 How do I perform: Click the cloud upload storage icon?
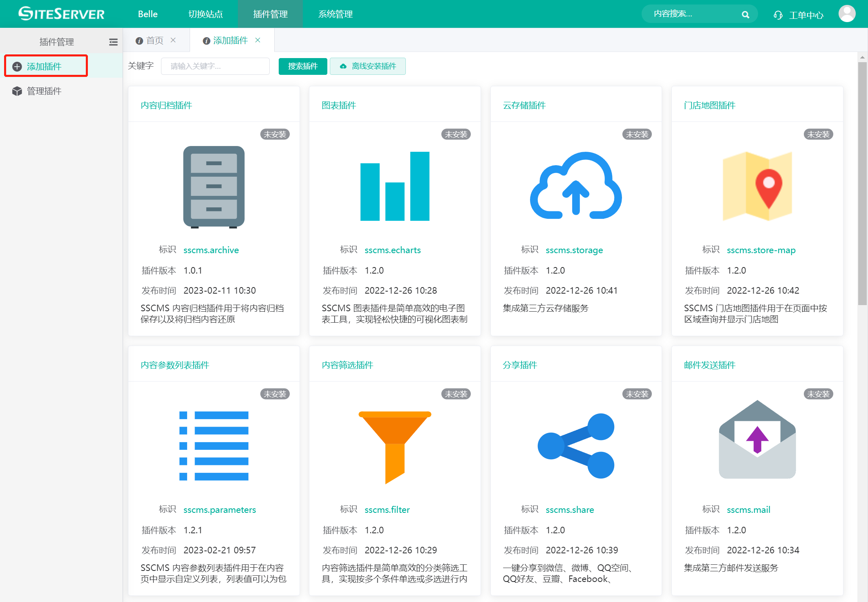click(x=576, y=186)
